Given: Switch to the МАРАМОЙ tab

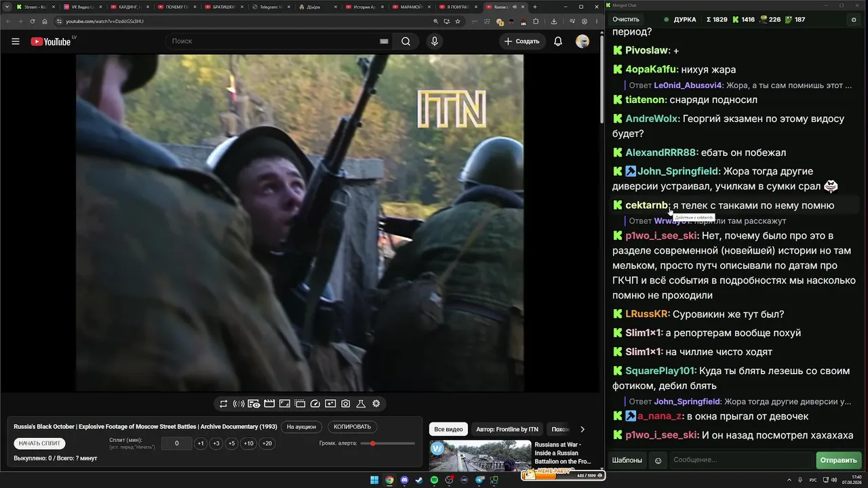Looking at the screenshot, I should [412, 7].
